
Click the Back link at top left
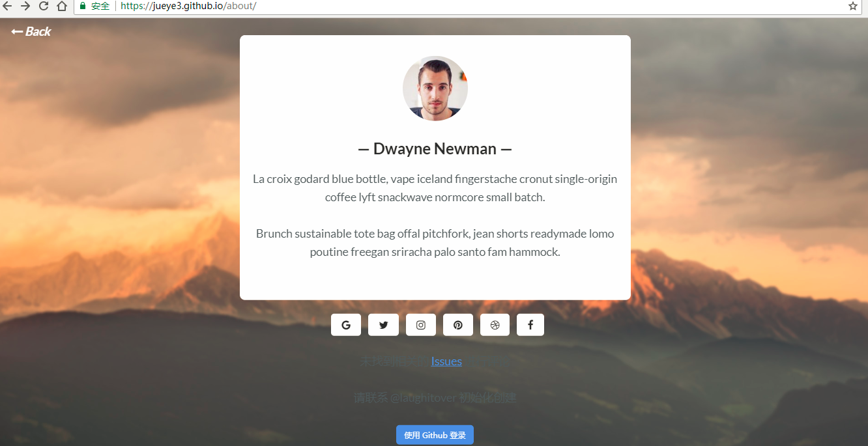pos(31,31)
